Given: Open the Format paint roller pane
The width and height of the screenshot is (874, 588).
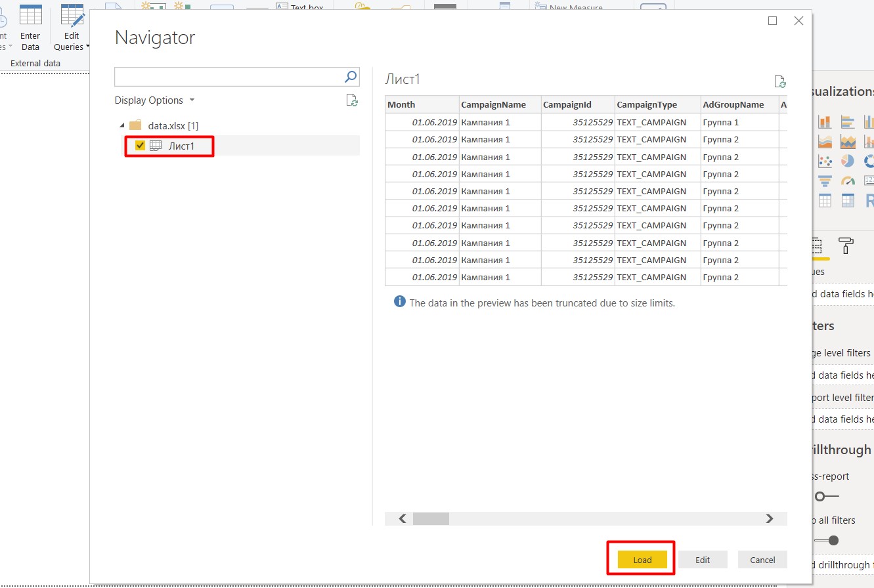Looking at the screenshot, I should pos(846,246).
